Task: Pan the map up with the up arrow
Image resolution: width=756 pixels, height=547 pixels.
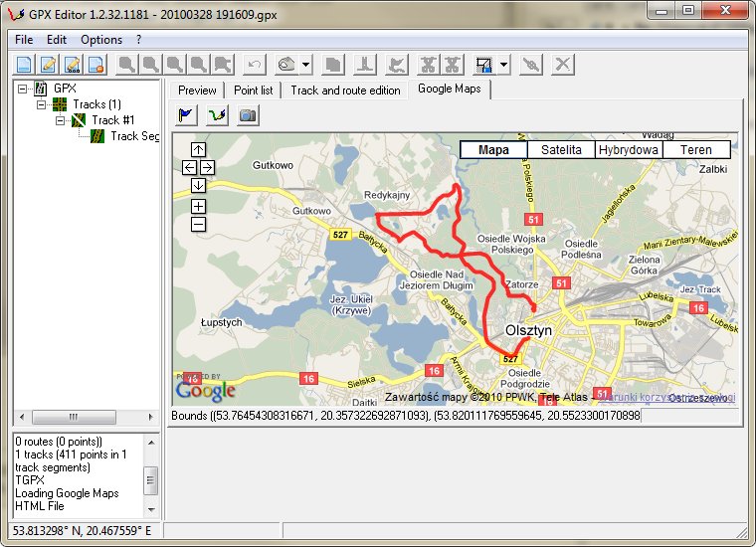Action: (198, 150)
